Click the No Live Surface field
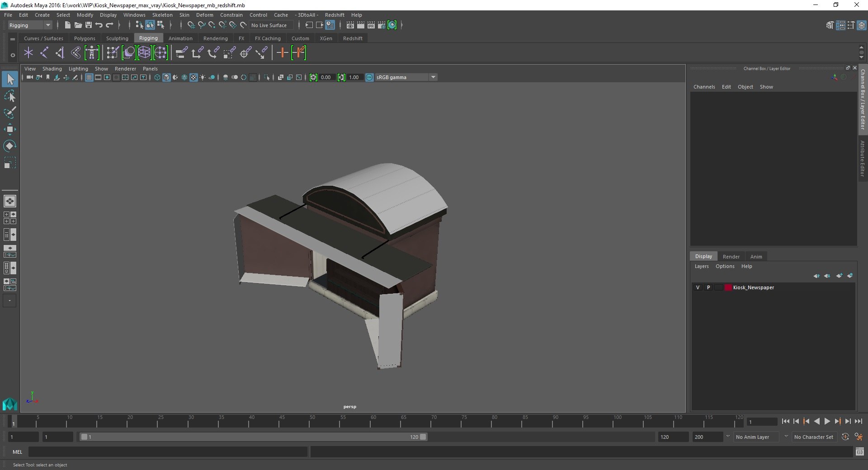The height and width of the screenshot is (470, 868). click(x=271, y=25)
